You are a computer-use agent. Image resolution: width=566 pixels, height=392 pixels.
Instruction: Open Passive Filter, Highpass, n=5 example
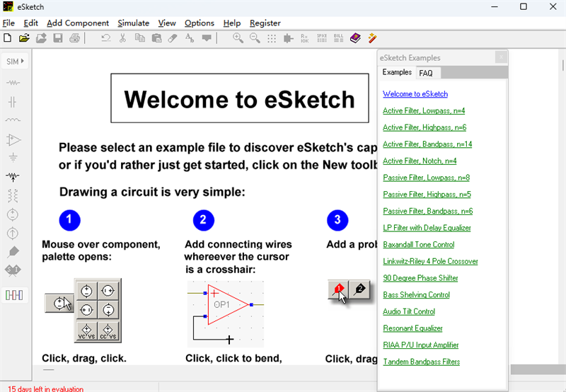427,194
